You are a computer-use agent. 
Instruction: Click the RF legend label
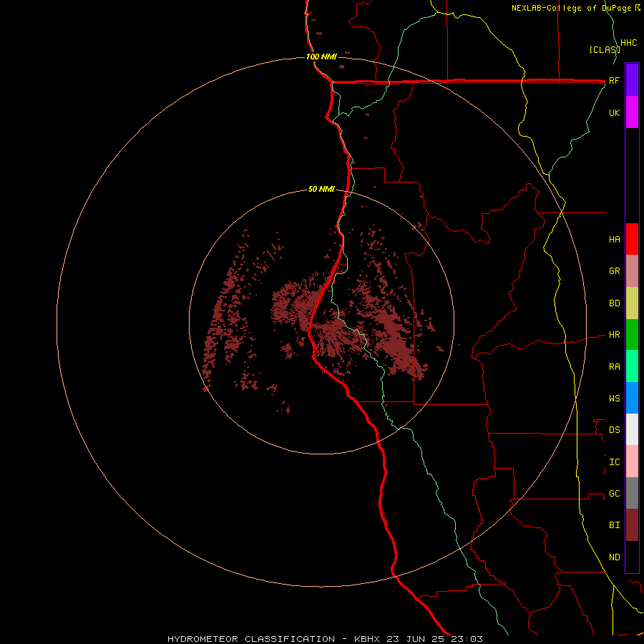(x=614, y=80)
